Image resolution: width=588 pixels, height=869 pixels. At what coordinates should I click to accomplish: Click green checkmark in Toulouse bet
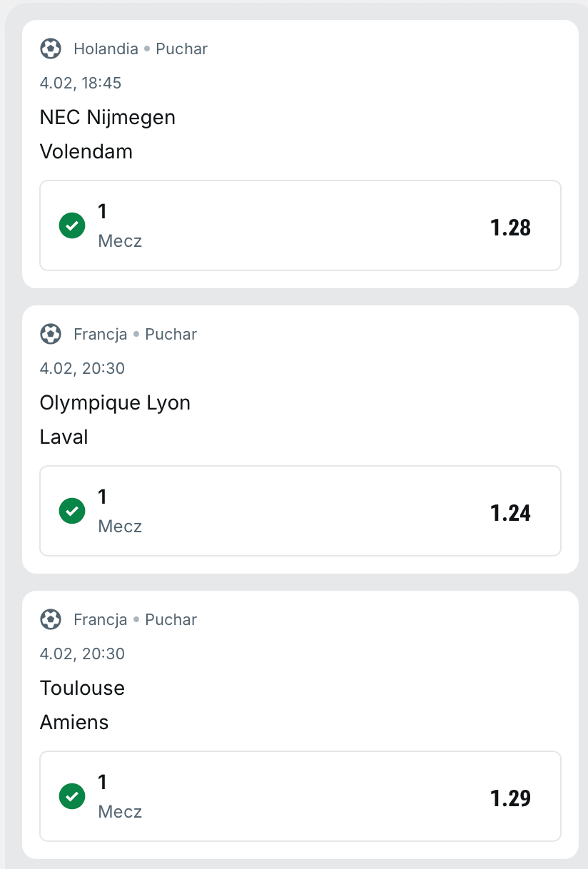coord(72,796)
